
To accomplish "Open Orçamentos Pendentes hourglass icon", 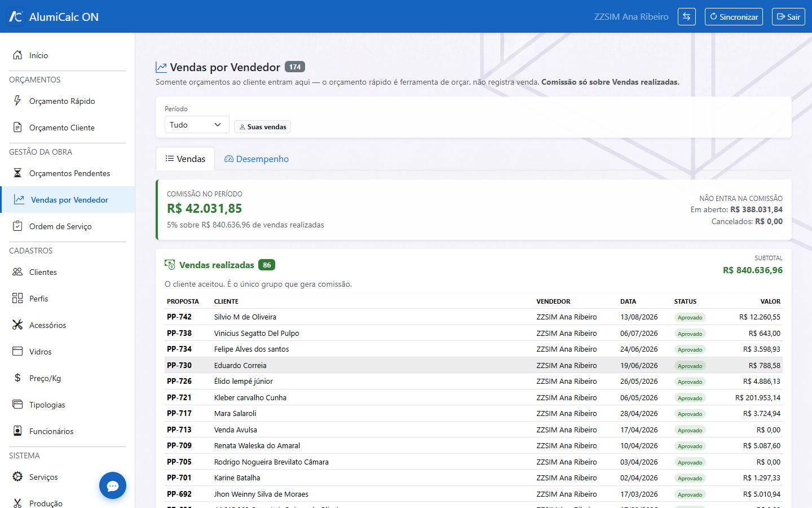I will (x=17, y=173).
